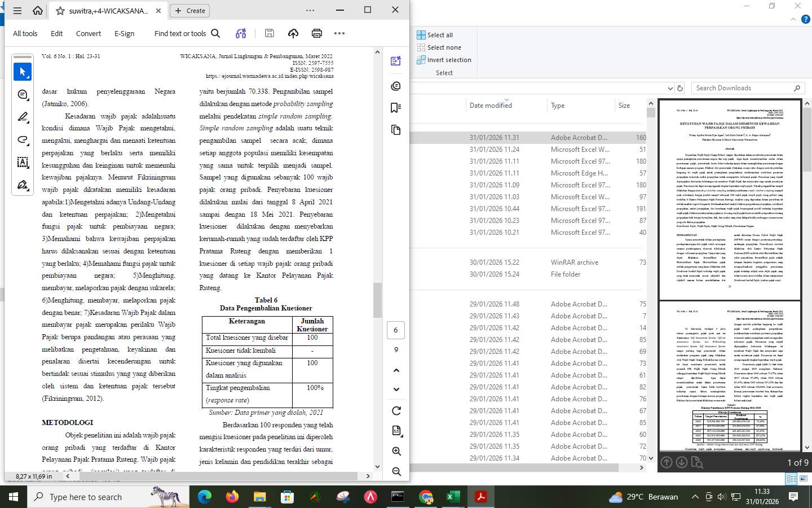Image resolution: width=812 pixels, height=508 pixels.
Task: Rotate the current page
Action: pyautogui.click(x=396, y=410)
